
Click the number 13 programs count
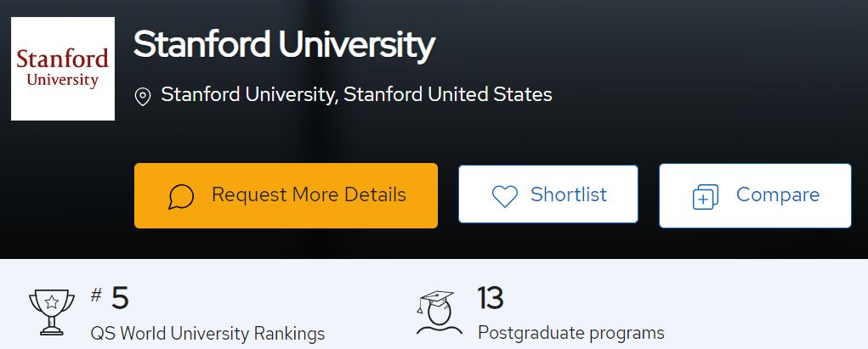[x=490, y=298]
